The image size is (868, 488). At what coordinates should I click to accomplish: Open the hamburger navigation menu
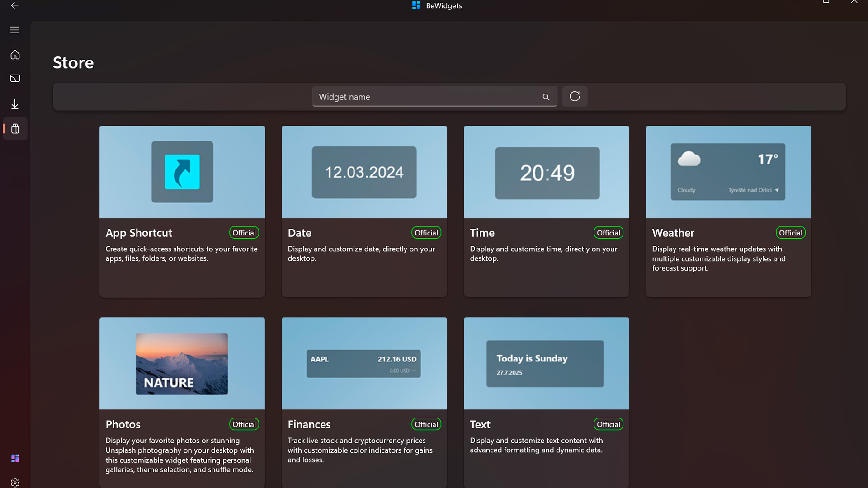coord(15,30)
